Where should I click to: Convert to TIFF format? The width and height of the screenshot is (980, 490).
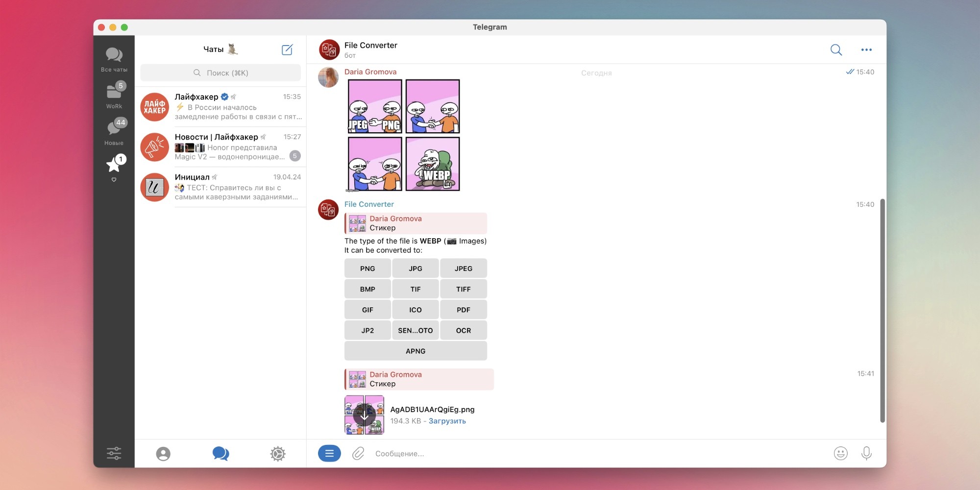[464, 289]
